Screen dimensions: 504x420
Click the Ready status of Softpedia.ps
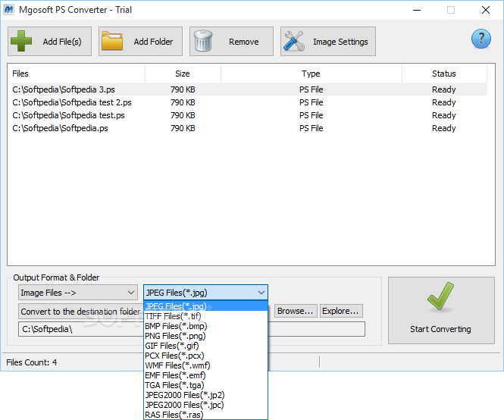tap(444, 128)
